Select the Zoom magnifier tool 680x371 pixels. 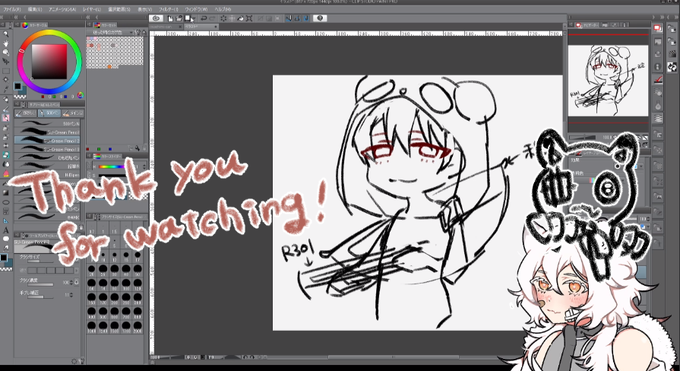6,34
